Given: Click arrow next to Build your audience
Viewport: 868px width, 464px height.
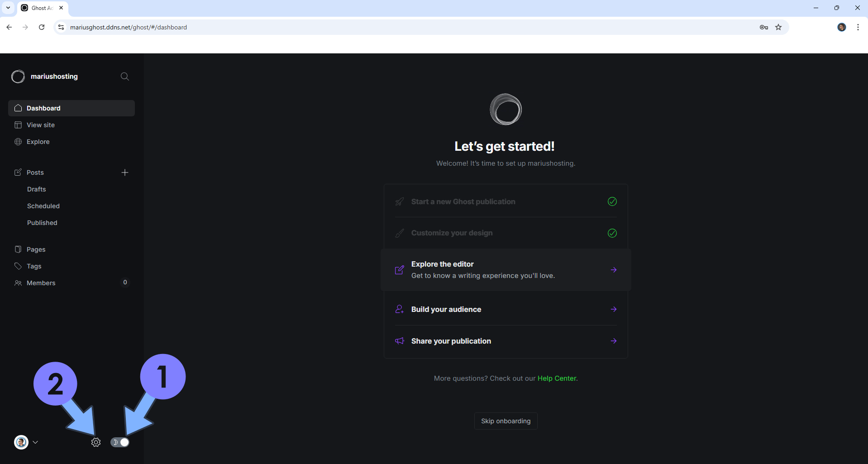Looking at the screenshot, I should (x=614, y=309).
